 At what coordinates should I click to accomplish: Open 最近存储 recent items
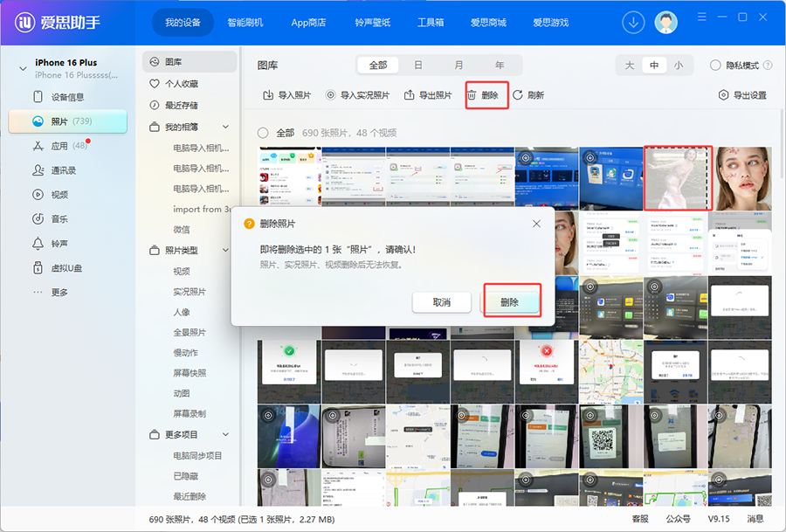click(174, 106)
